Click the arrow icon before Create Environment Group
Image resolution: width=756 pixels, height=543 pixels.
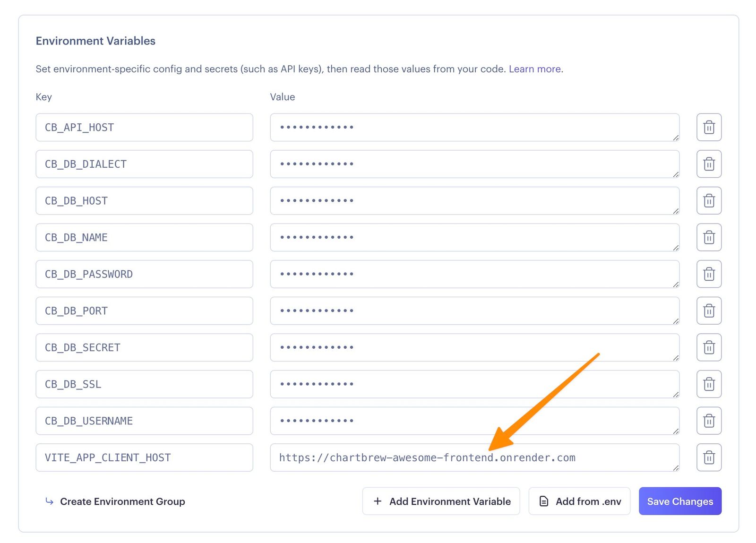pos(50,501)
